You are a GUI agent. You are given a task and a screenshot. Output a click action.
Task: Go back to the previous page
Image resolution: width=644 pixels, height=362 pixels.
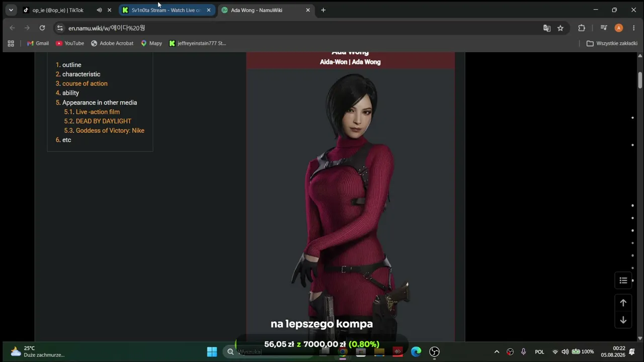(12, 28)
